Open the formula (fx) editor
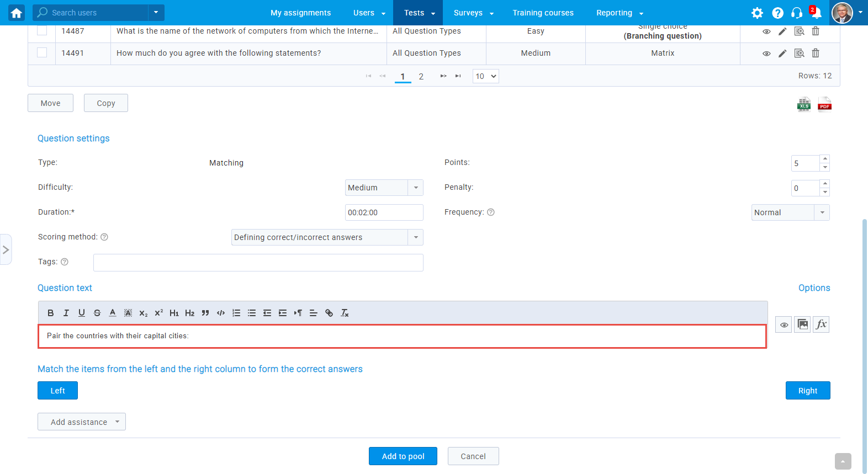Image resolution: width=868 pixels, height=474 pixels. (x=821, y=324)
